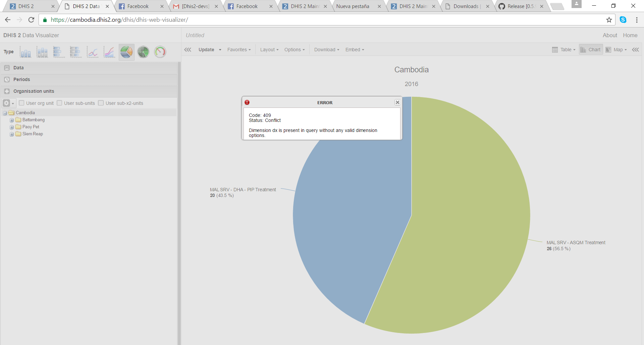Viewport: 644px width, 345px height.
Task: Enable the User org unit checkbox
Action: pyautogui.click(x=22, y=103)
